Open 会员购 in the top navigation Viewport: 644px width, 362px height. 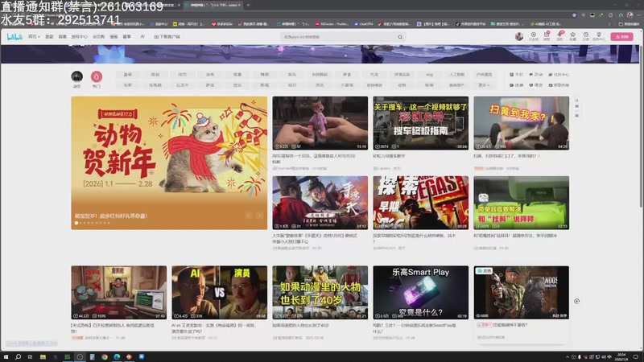(98, 37)
